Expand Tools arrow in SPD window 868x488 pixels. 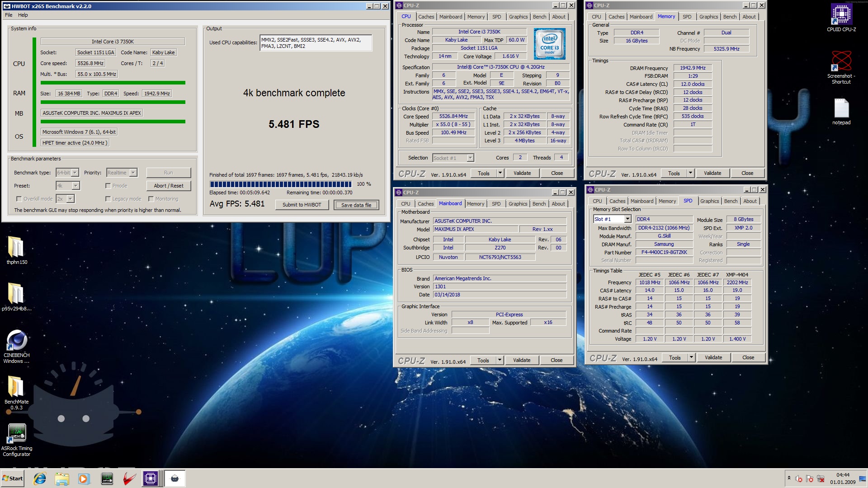(691, 357)
